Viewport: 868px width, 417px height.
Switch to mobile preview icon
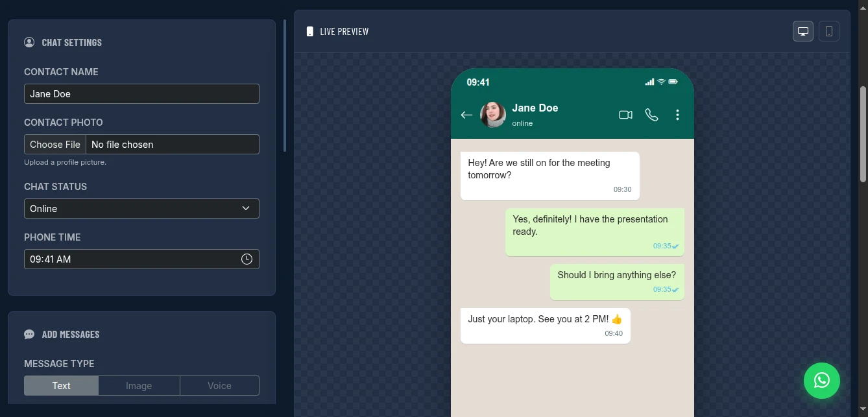pyautogui.click(x=828, y=30)
